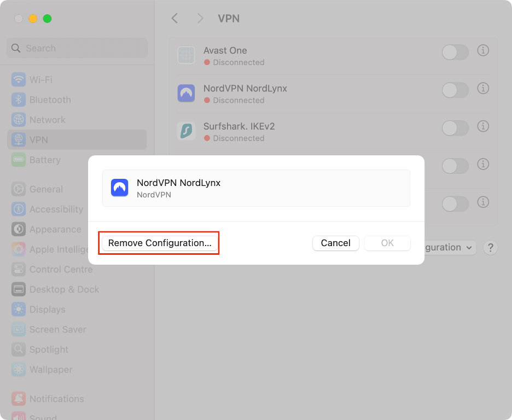
Task: Click the back navigation chevron
Action: (174, 18)
